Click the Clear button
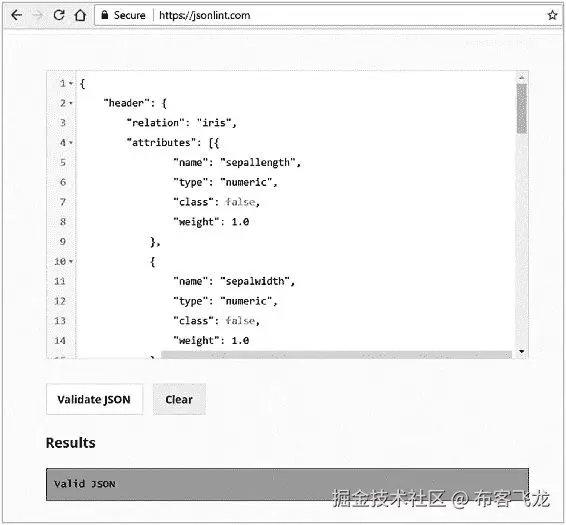This screenshot has height=525, width=566. point(179,399)
